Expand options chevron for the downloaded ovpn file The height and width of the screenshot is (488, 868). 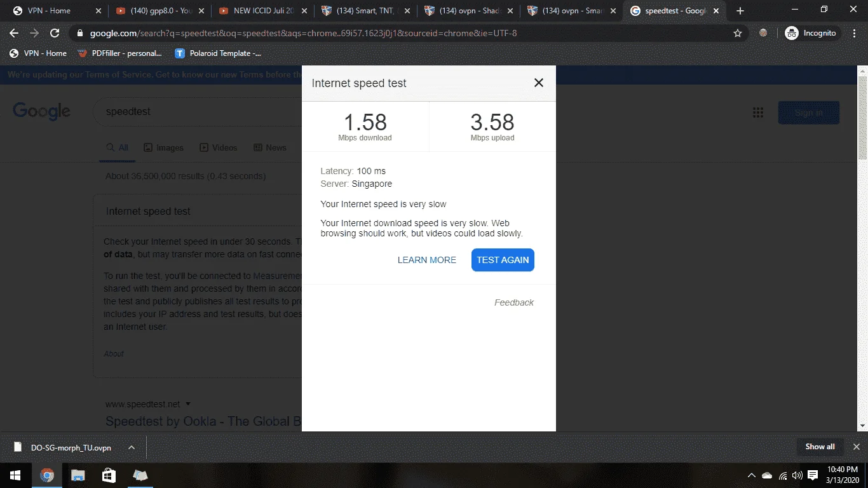tap(132, 447)
